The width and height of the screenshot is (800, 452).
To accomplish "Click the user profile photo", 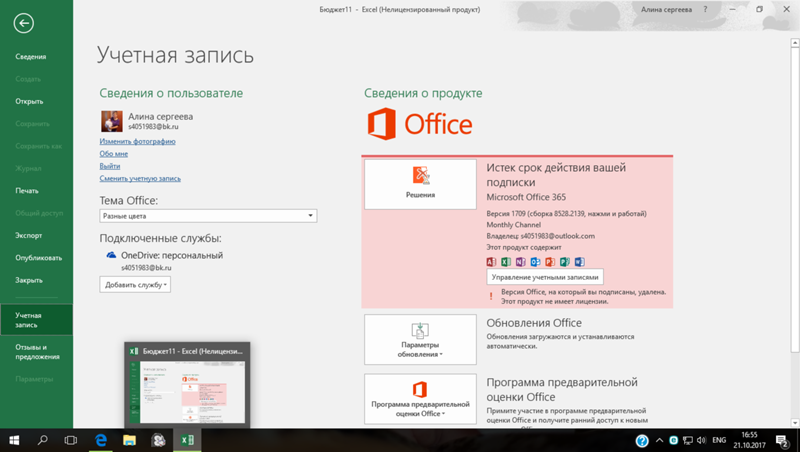I will (112, 121).
